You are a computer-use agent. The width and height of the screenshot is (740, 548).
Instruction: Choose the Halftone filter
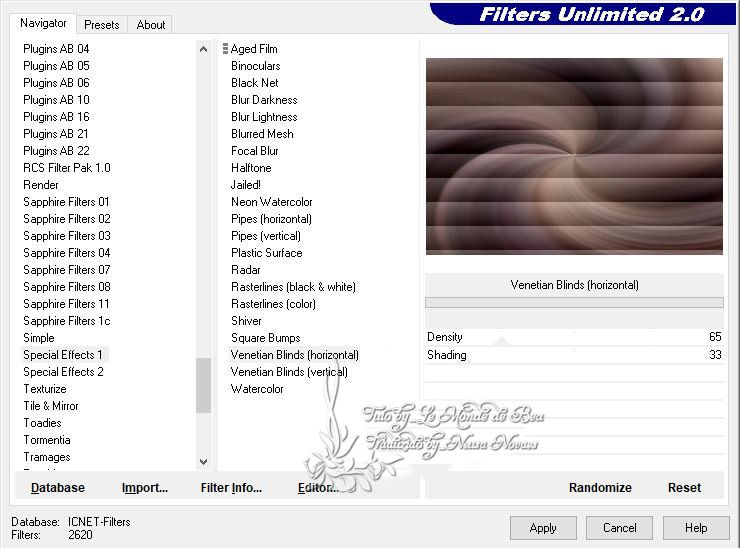pyautogui.click(x=251, y=168)
